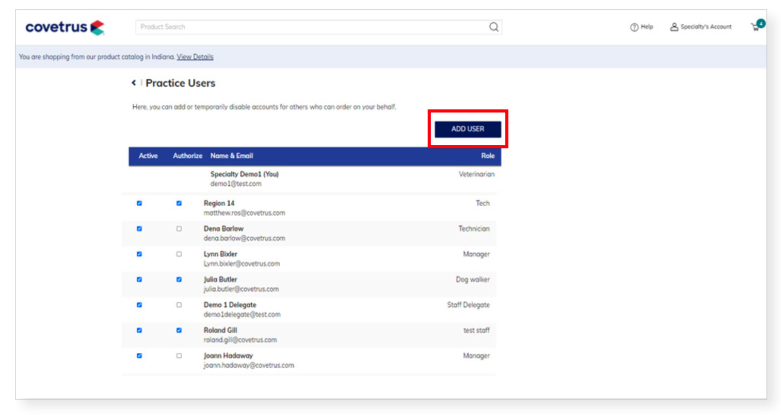Viewport: 781px width, 415px height.
Task: Click Lynn.bixler@covetrus.com email
Action: point(242,264)
